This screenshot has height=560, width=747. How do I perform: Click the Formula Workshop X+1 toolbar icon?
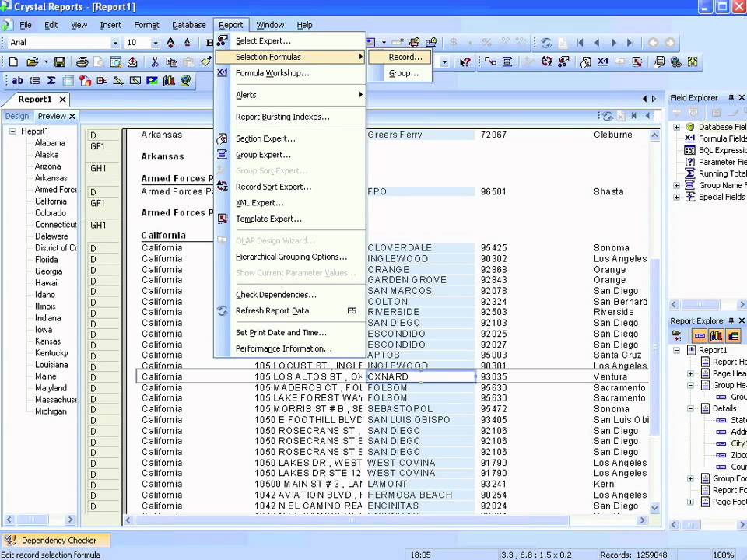(603, 62)
